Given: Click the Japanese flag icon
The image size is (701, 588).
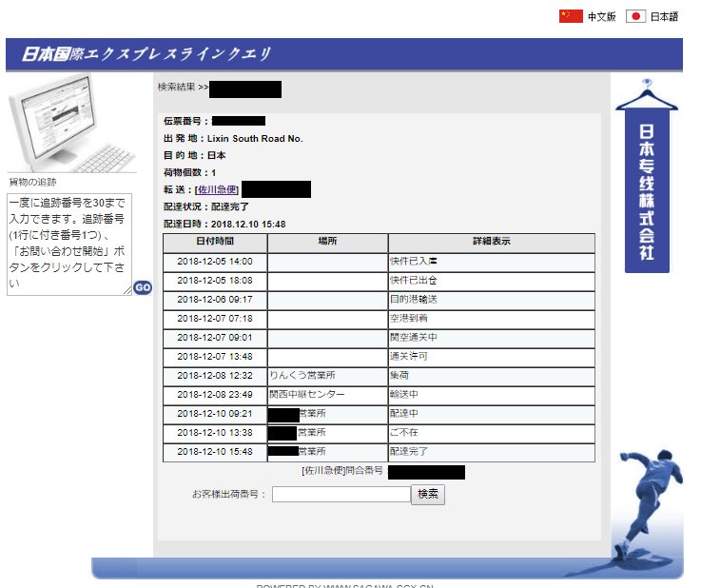Looking at the screenshot, I should tap(635, 16).
